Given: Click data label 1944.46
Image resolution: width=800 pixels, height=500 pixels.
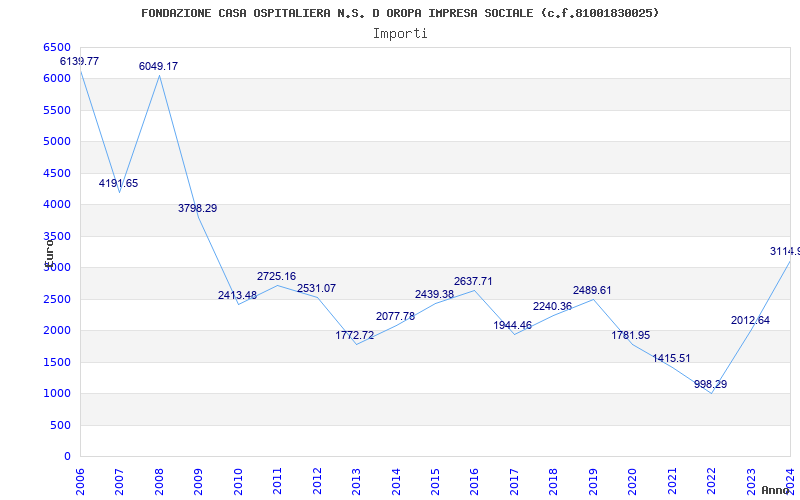Looking at the screenshot, I should click(x=512, y=326).
